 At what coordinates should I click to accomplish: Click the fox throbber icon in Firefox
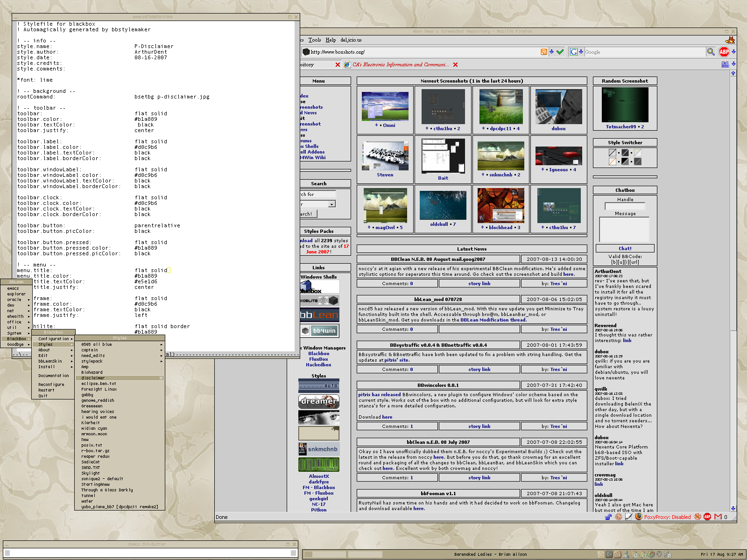pyautogui.click(x=730, y=40)
